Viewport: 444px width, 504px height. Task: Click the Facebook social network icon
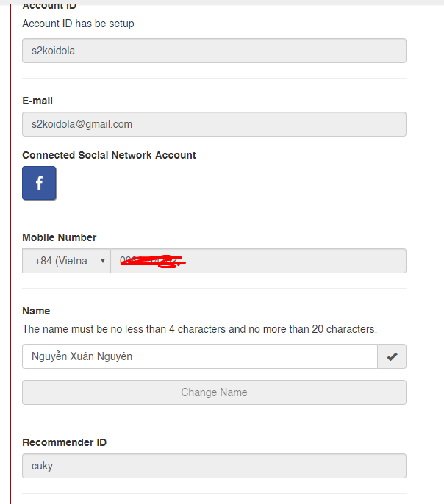point(39,183)
